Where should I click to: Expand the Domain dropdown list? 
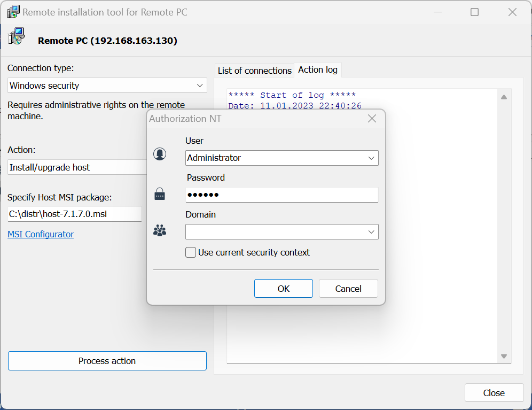click(371, 232)
